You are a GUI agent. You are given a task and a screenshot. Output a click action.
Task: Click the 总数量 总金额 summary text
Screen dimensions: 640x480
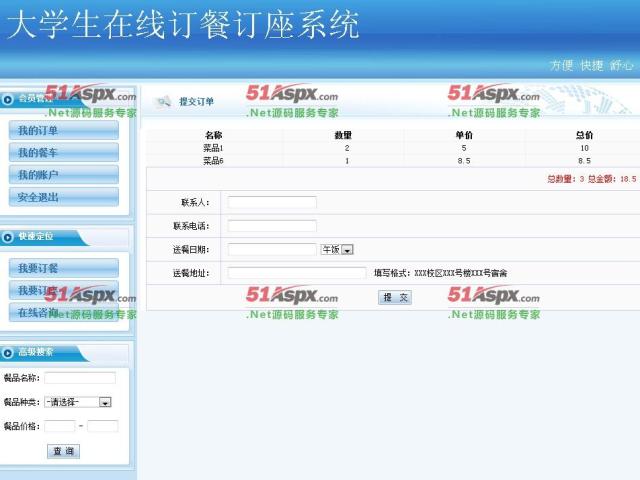(x=592, y=179)
